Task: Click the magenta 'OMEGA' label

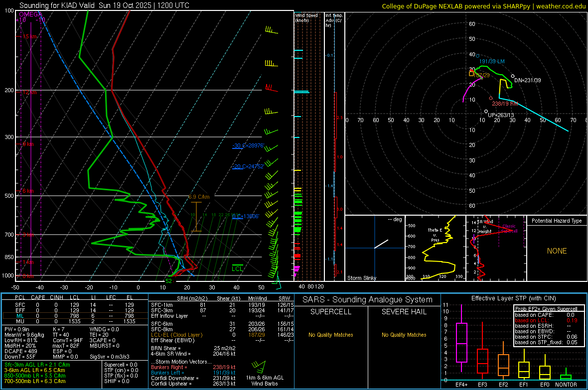Action: 30,14
